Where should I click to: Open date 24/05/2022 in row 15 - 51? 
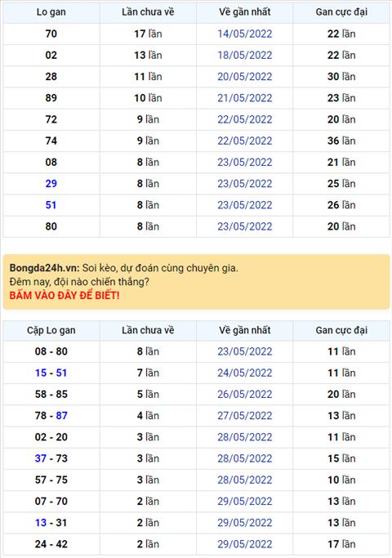pyautogui.click(x=245, y=373)
